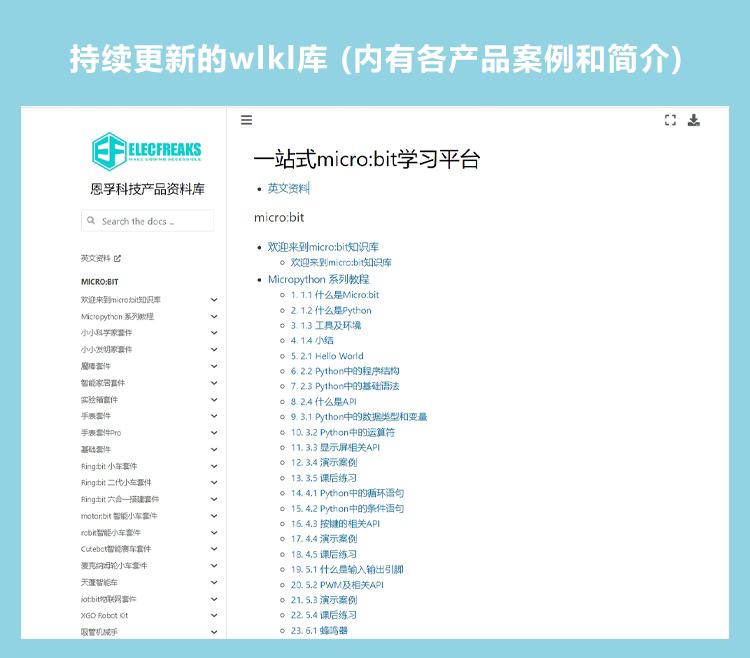This screenshot has height=658, width=750.
Task: Open link 3.2 Python中的运算符
Action: 343,432
